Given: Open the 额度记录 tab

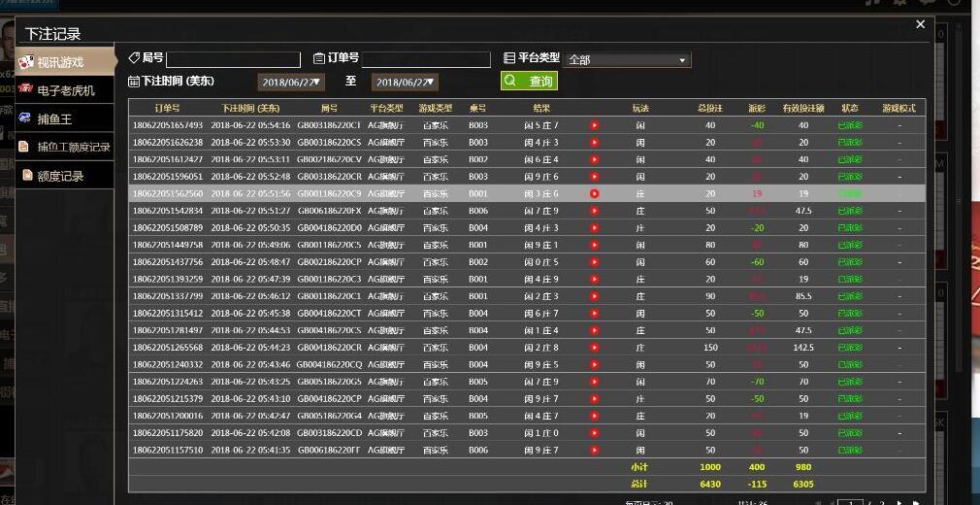Looking at the screenshot, I should click(60, 176).
